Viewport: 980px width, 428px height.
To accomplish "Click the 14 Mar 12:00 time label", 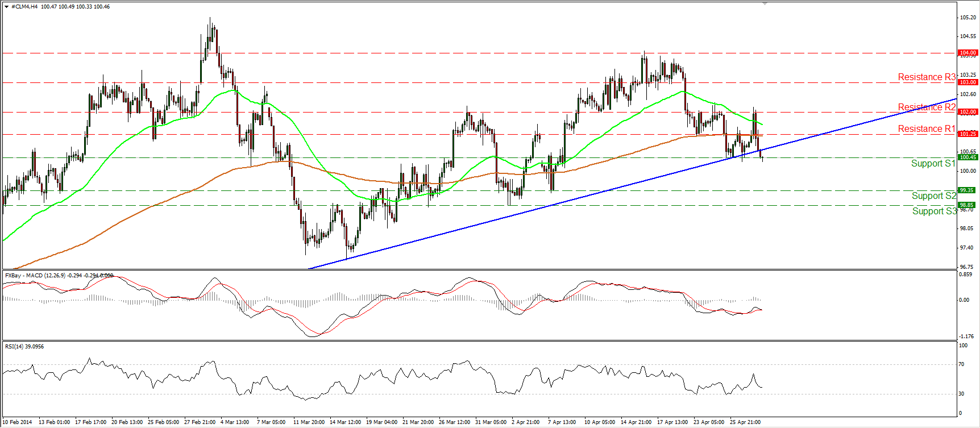I will pos(345,422).
